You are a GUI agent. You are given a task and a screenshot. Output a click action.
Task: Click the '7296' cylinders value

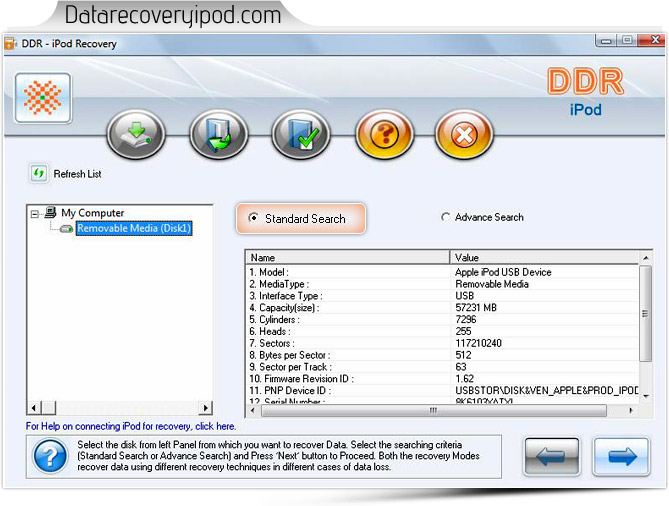tap(465, 320)
